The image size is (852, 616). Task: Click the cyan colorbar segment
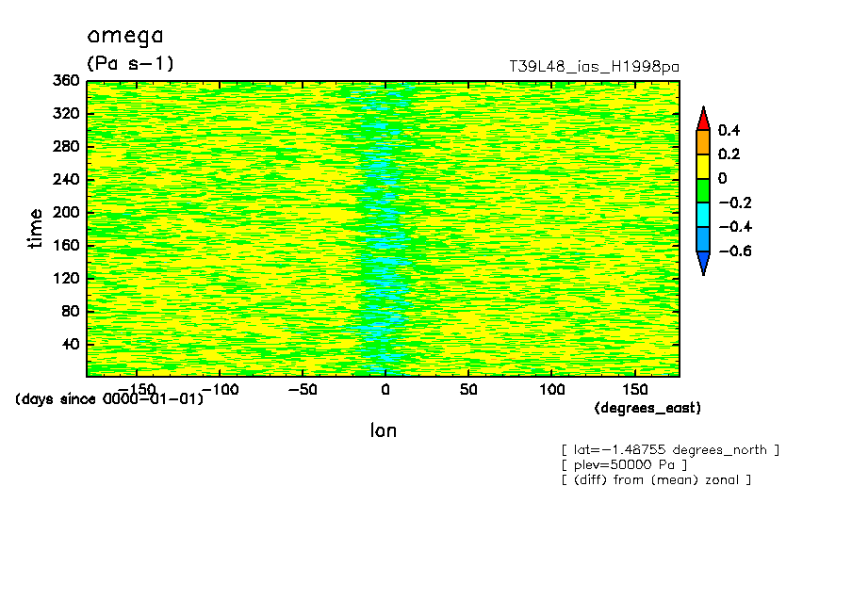coord(703,215)
